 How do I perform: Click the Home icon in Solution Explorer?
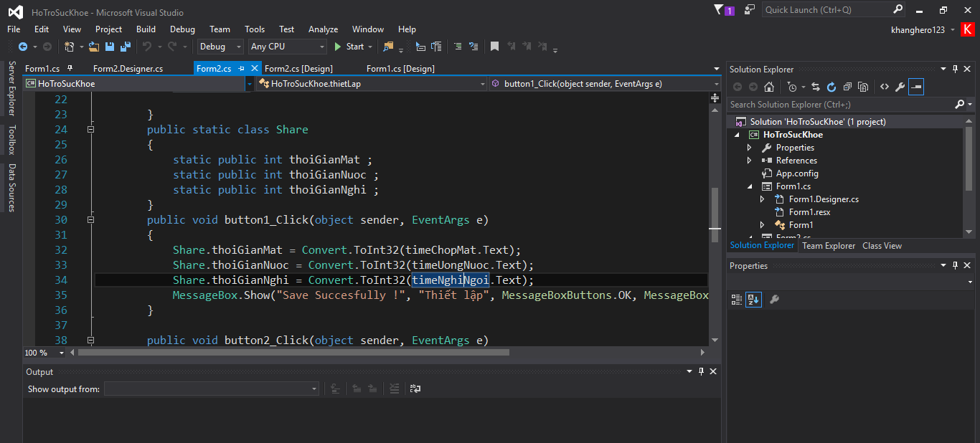[x=769, y=87]
